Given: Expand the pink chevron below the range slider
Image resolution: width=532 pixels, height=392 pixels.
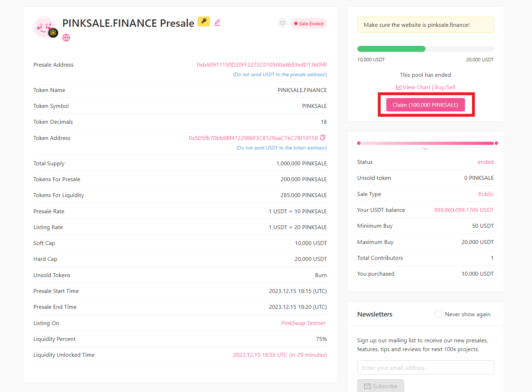Looking at the screenshot, I should point(425,149).
